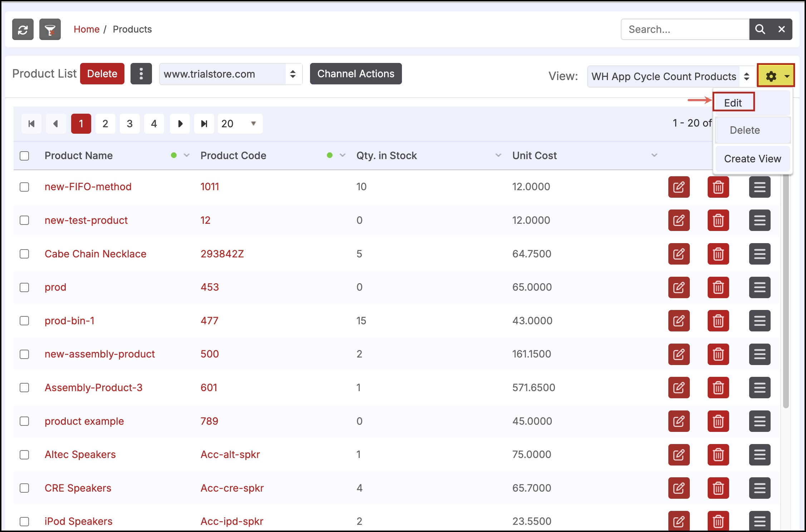The height and width of the screenshot is (532, 806).
Task: Click the search magnifier icon
Action: point(760,29)
